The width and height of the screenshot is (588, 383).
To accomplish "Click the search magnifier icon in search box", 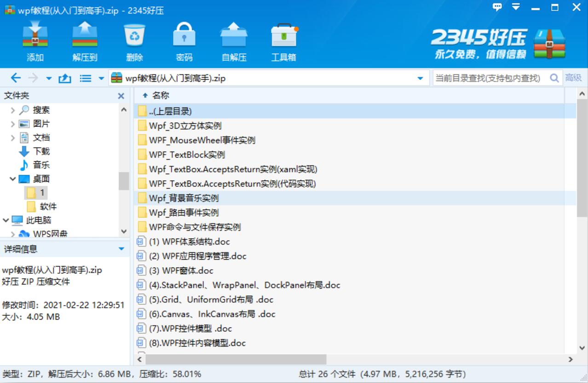I will point(555,78).
